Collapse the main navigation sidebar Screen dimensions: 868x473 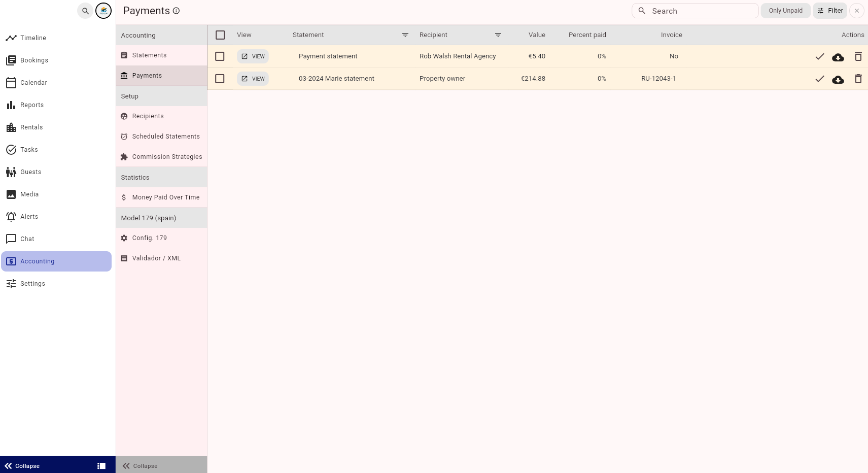22,466
